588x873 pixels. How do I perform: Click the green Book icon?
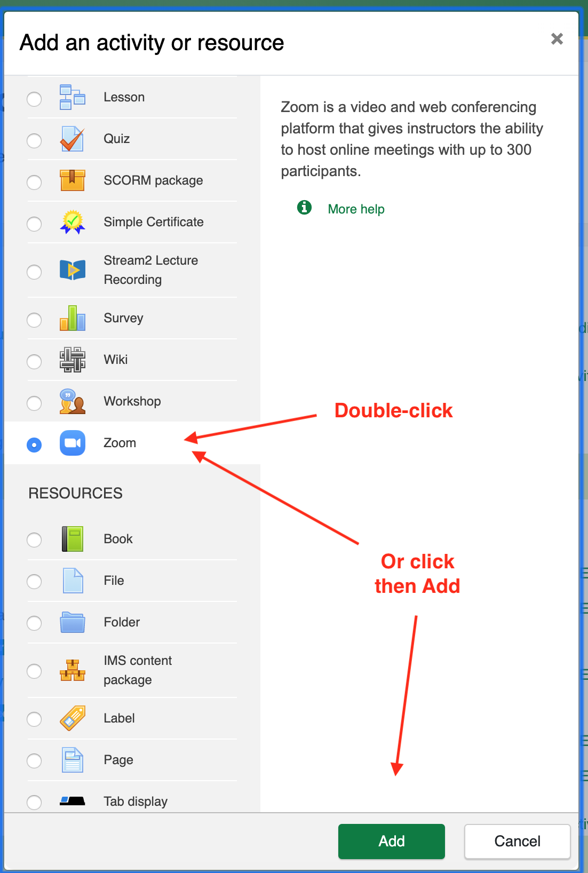[72, 539]
